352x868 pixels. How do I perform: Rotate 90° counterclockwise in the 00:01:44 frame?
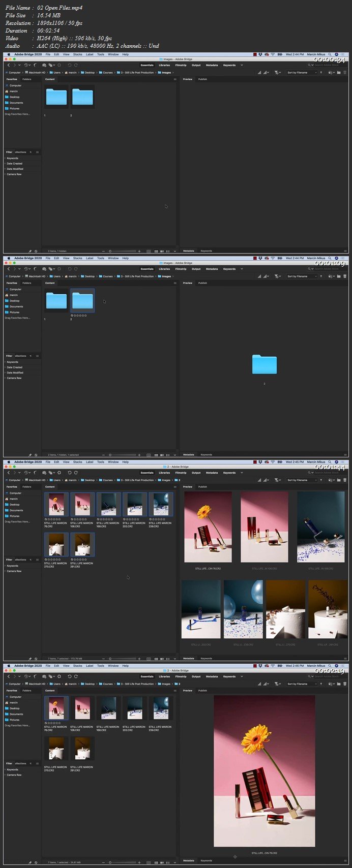[x=69, y=473]
